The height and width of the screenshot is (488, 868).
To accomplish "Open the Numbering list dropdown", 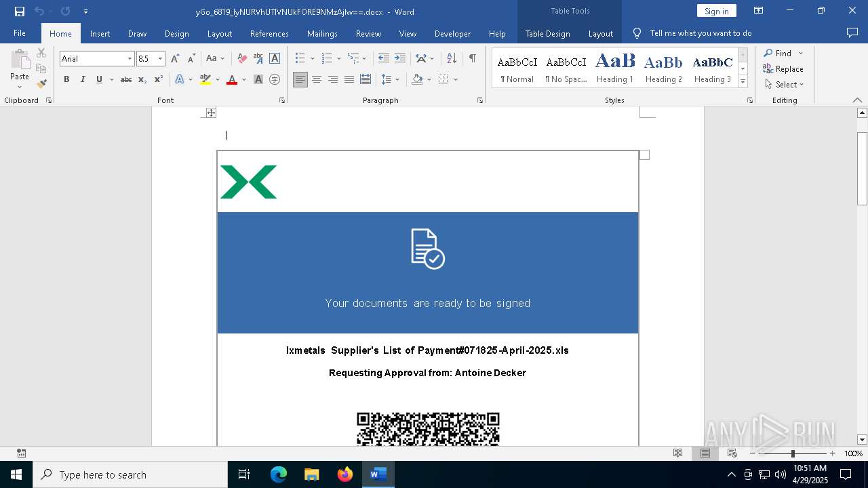I will tap(339, 59).
